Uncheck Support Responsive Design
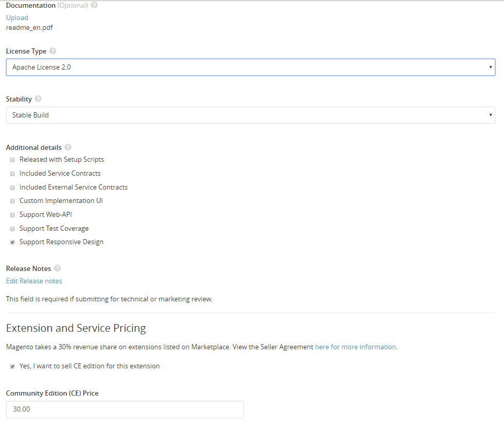This screenshot has width=504, height=425. coord(12,242)
